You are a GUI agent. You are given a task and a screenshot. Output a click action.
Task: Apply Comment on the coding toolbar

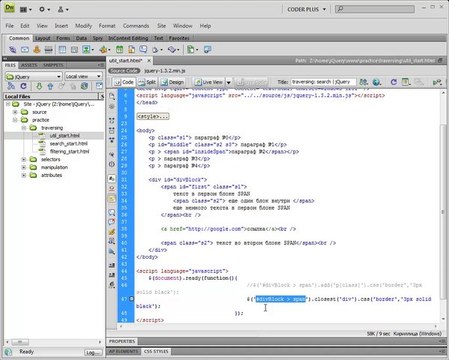(x=112, y=212)
